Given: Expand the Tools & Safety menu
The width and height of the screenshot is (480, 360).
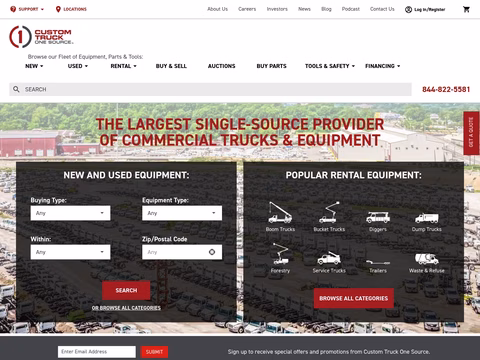Looking at the screenshot, I should [x=330, y=66].
